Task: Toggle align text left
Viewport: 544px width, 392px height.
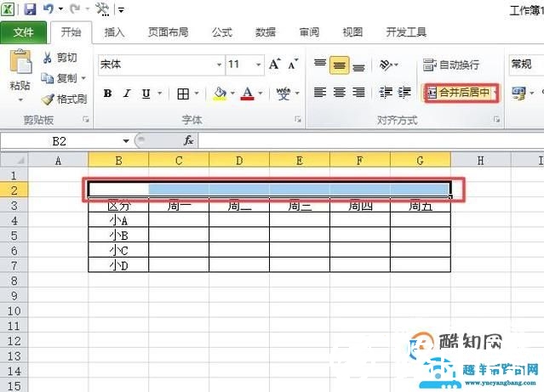Action: (320, 93)
